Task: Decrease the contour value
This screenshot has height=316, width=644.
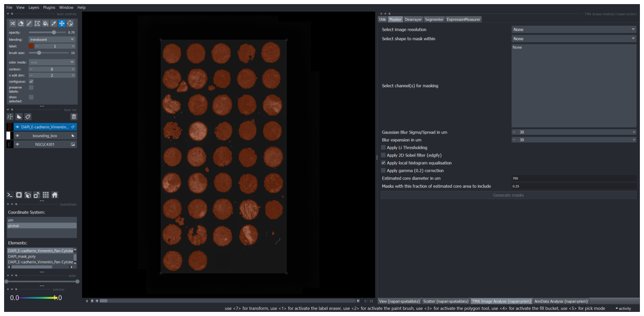Action: coord(31,69)
